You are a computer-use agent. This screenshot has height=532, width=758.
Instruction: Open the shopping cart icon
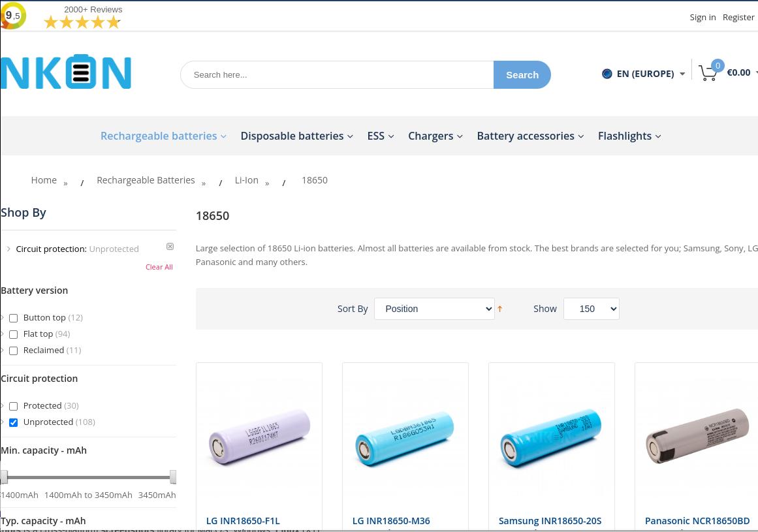click(x=708, y=72)
